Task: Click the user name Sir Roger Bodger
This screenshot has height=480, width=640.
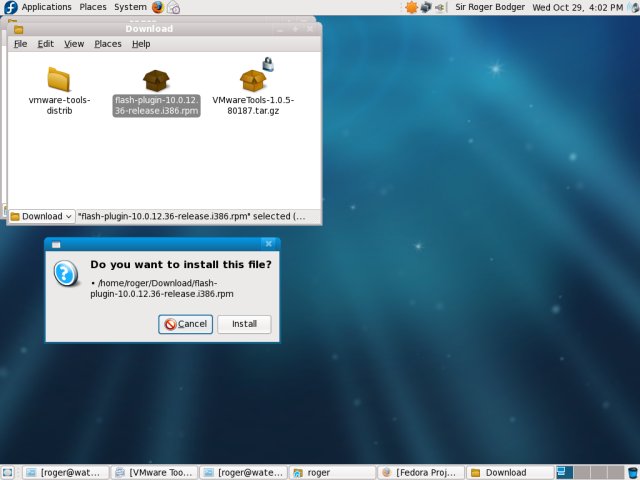Action: click(x=490, y=7)
